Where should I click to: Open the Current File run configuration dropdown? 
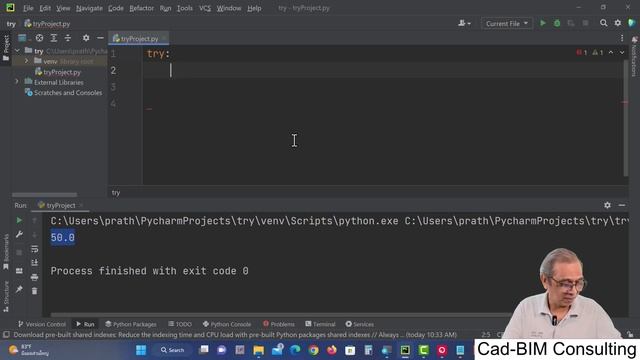click(x=507, y=24)
